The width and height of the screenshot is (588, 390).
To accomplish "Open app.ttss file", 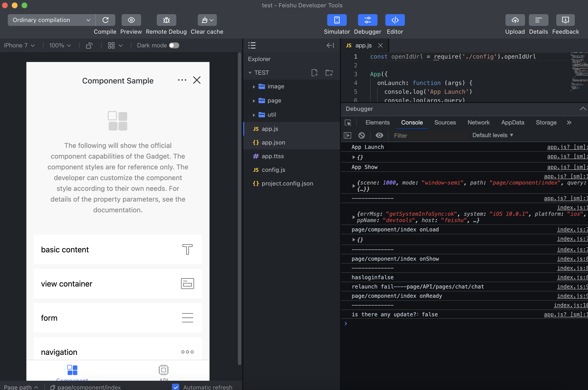I will coord(292,156).
